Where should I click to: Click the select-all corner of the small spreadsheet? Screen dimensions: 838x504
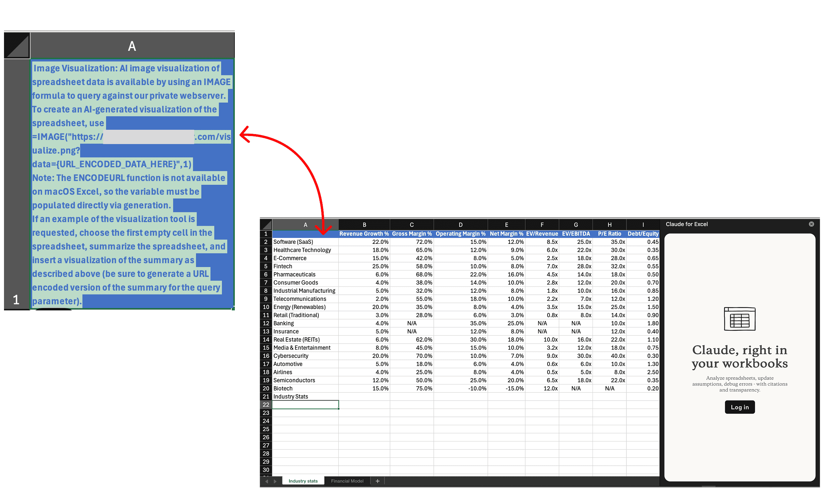[x=266, y=225]
